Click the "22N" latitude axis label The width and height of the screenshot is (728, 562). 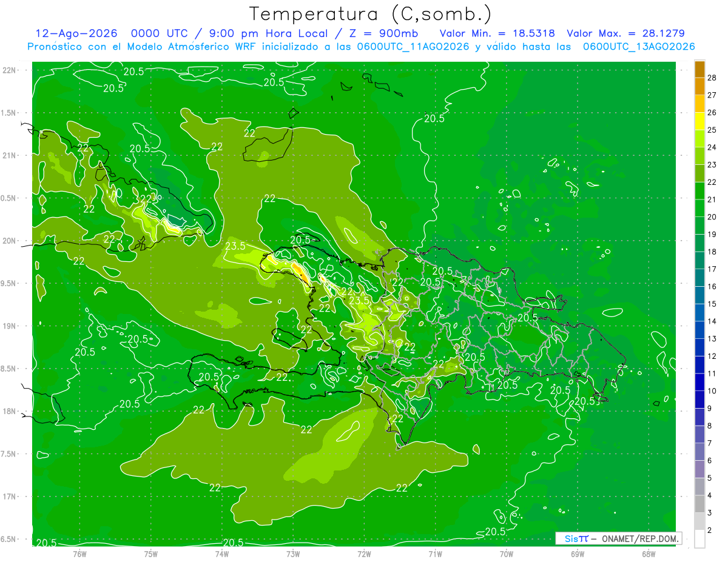pyautogui.click(x=9, y=70)
